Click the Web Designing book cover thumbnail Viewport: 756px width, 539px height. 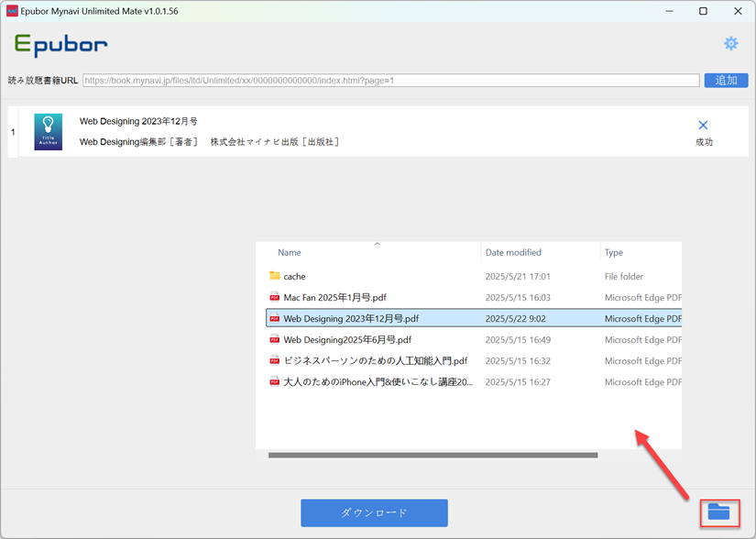tap(49, 132)
